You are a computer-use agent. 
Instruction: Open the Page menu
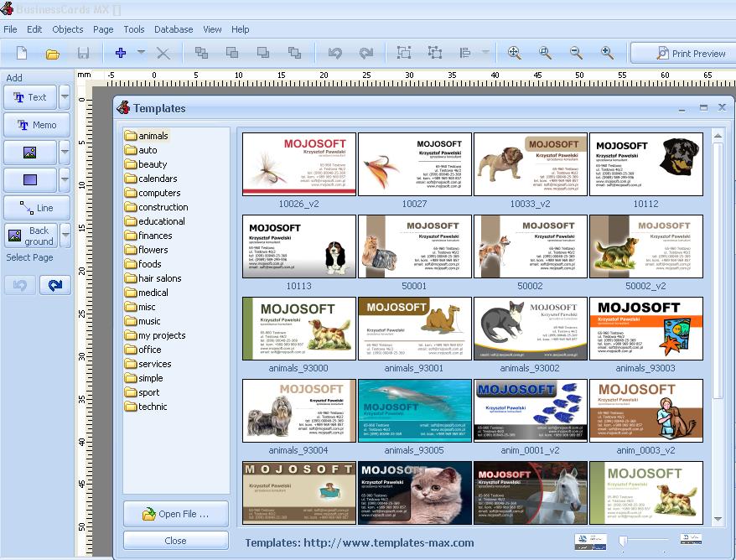(103, 29)
